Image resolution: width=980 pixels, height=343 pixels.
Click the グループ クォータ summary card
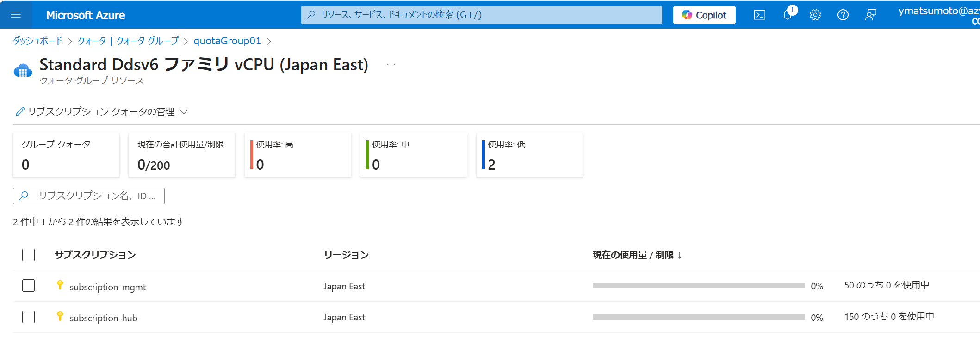click(66, 154)
